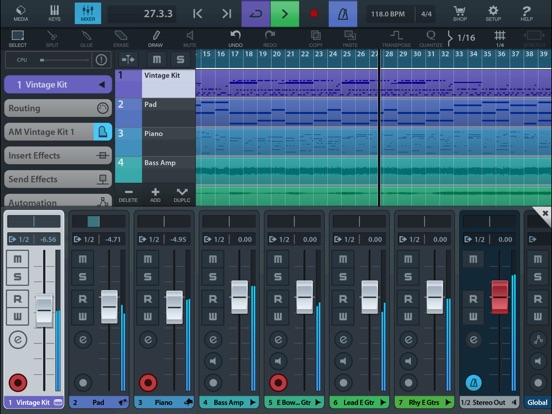Select the 5 E Bow Gtr channel label
Screen dimensions: 552x414
pos(294,402)
